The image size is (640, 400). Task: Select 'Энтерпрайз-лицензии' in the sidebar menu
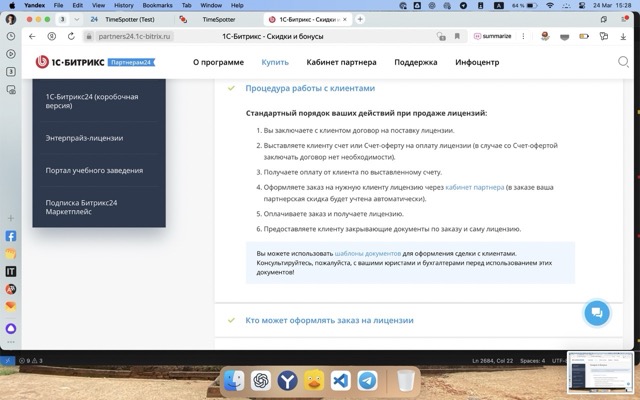[83, 137]
